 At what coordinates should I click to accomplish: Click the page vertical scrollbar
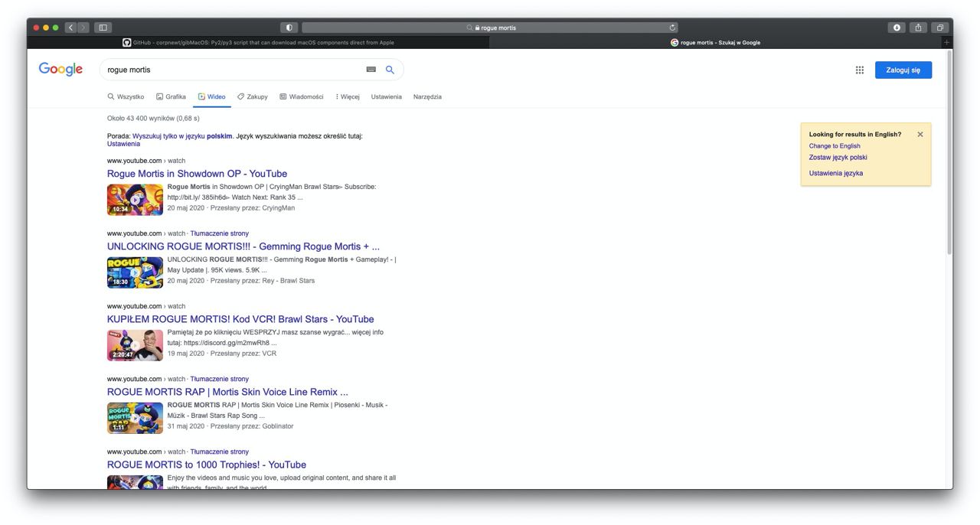(950, 153)
